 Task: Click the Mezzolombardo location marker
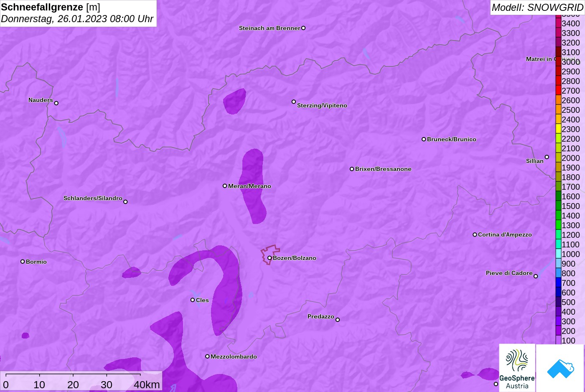pos(207,356)
